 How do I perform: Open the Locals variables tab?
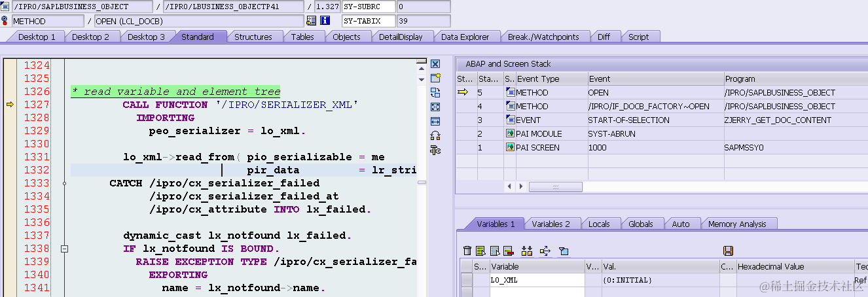pos(599,224)
